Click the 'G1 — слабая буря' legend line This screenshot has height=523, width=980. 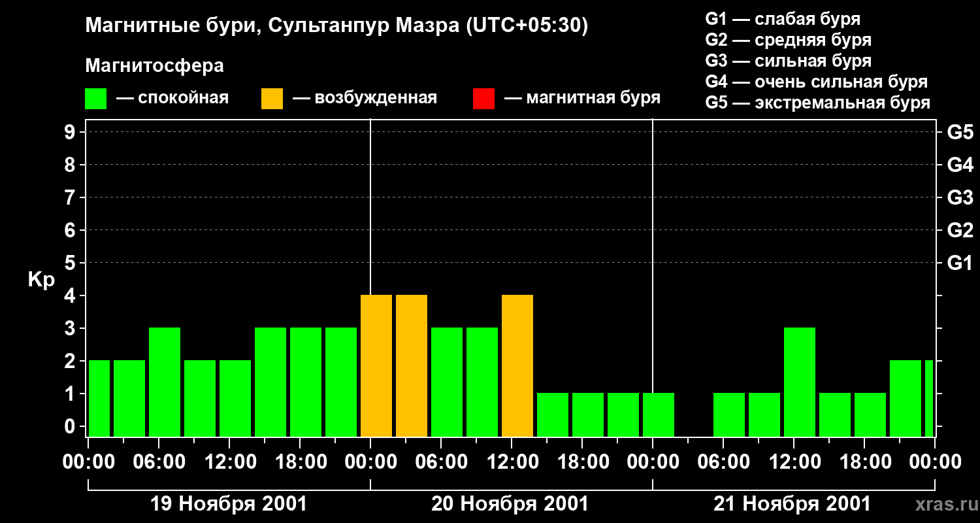point(783,19)
